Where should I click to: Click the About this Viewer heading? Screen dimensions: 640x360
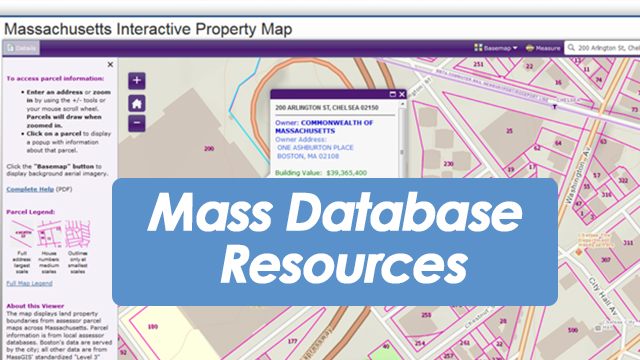click(x=35, y=306)
